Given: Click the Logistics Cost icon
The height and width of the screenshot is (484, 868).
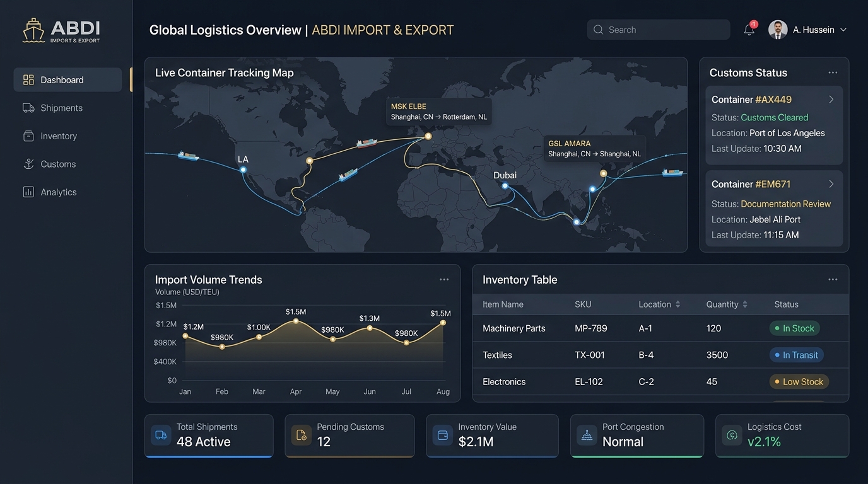Looking at the screenshot, I should [x=732, y=435].
